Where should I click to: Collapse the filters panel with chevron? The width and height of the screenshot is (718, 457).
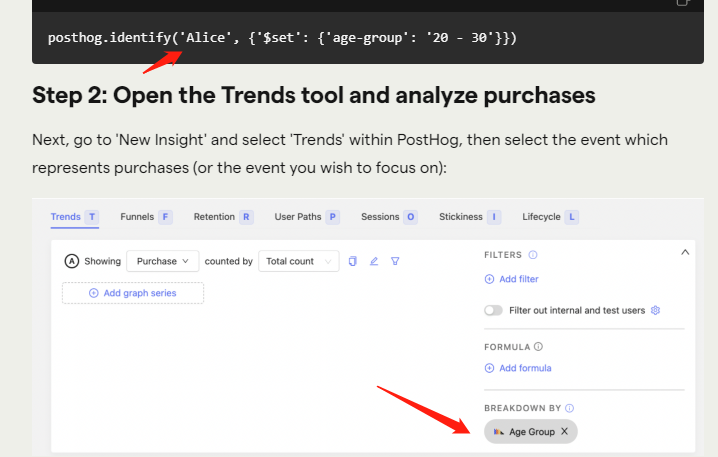click(685, 252)
